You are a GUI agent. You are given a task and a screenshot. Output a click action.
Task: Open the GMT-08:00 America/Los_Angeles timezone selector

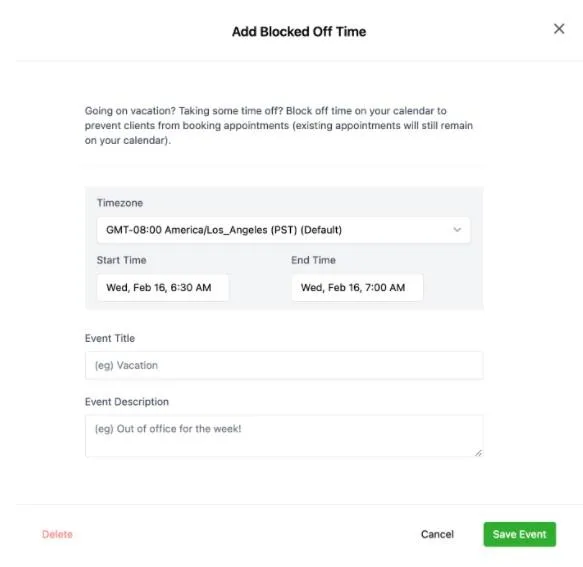[283, 230]
